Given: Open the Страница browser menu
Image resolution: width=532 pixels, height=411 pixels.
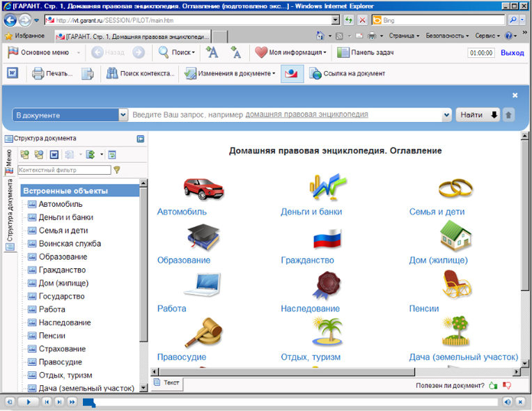Looking at the screenshot, I should [404, 36].
